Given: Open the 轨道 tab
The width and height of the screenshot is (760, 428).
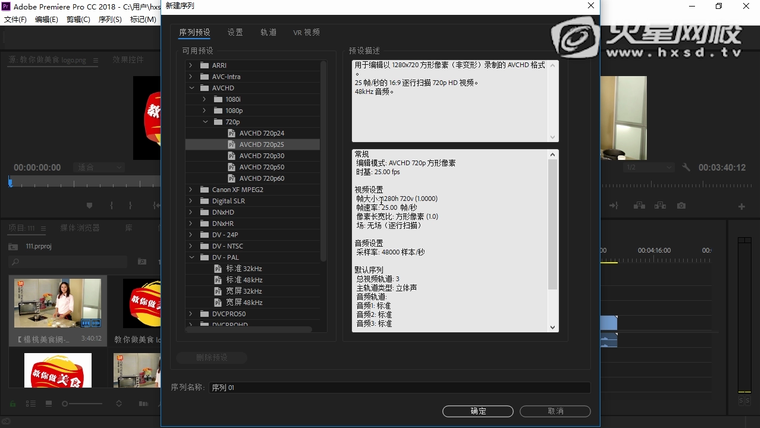Looking at the screenshot, I should tap(268, 33).
